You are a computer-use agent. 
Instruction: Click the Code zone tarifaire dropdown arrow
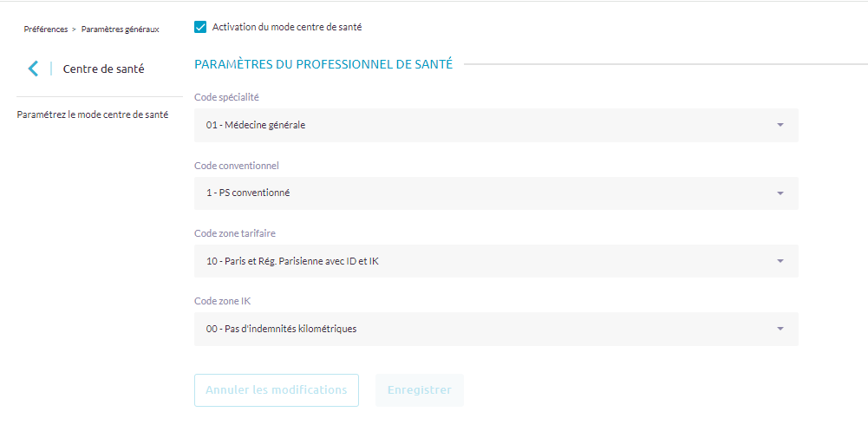click(x=780, y=261)
